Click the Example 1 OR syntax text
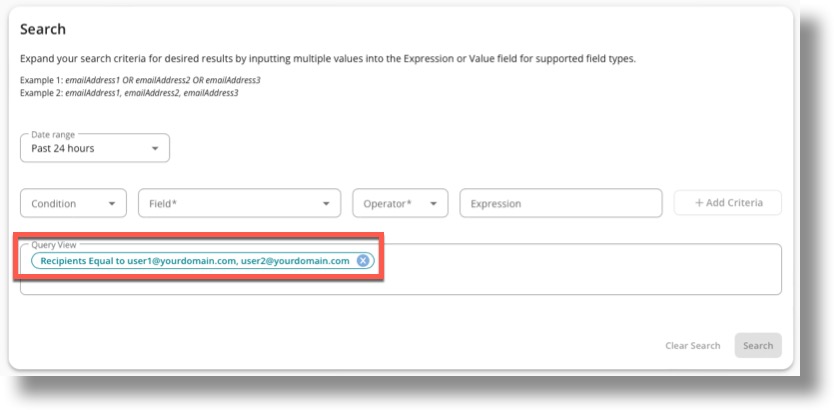This screenshot has width=834, height=410. [x=140, y=80]
